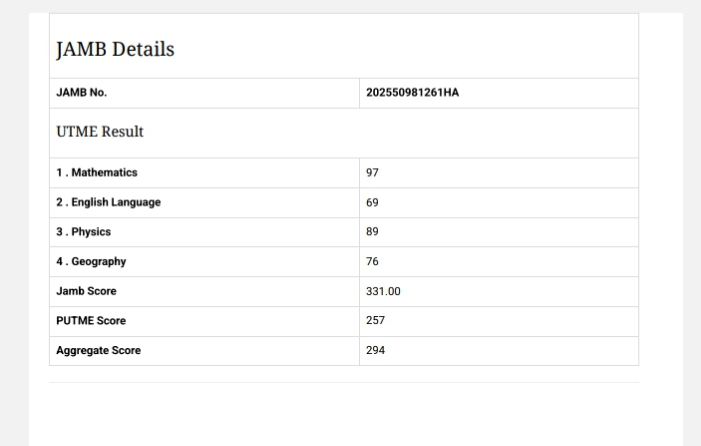Click the horizontal divider below the table
Image resolution: width=701 pixels, height=446 pixels.
pyautogui.click(x=344, y=382)
